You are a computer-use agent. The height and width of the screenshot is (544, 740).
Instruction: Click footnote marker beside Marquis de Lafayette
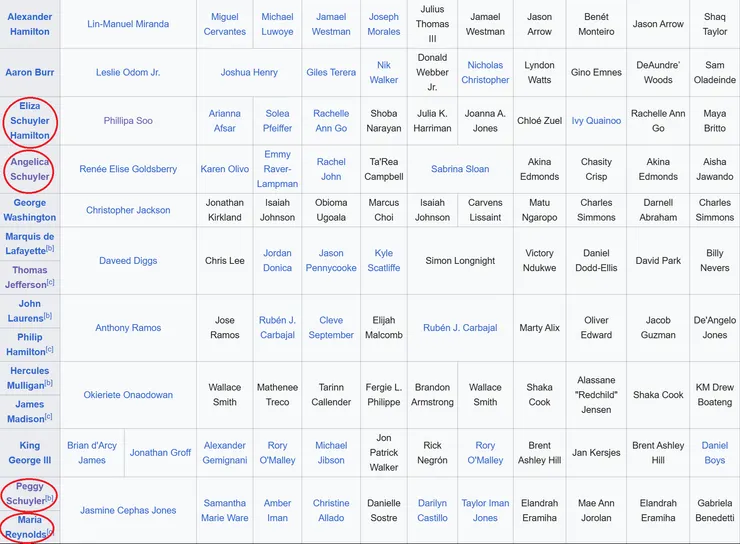click(50, 248)
